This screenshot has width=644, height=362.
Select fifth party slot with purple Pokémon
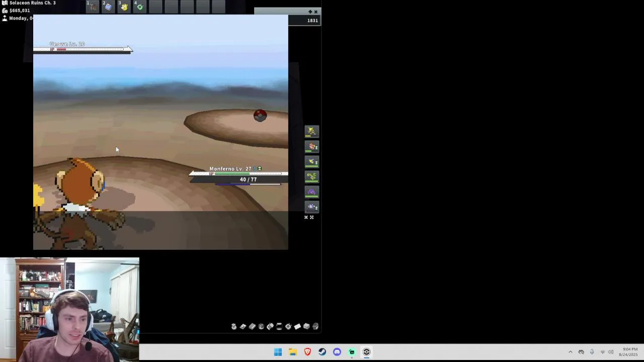click(x=311, y=192)
